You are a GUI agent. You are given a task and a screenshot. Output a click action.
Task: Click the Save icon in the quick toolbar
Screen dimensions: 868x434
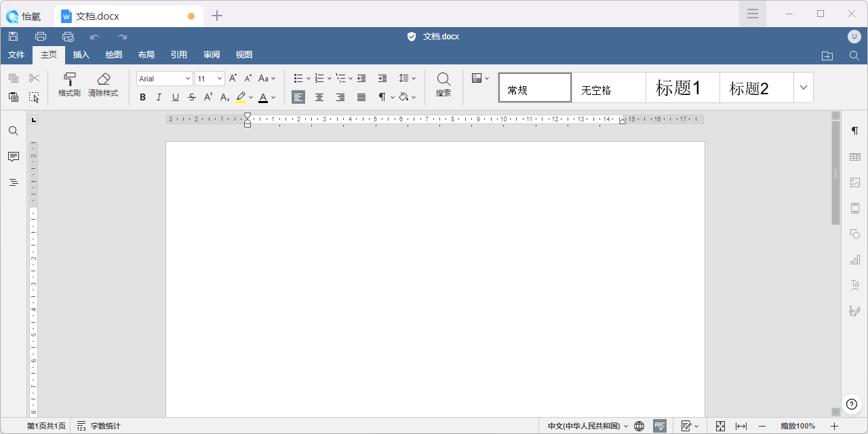[x=13, y=37]
